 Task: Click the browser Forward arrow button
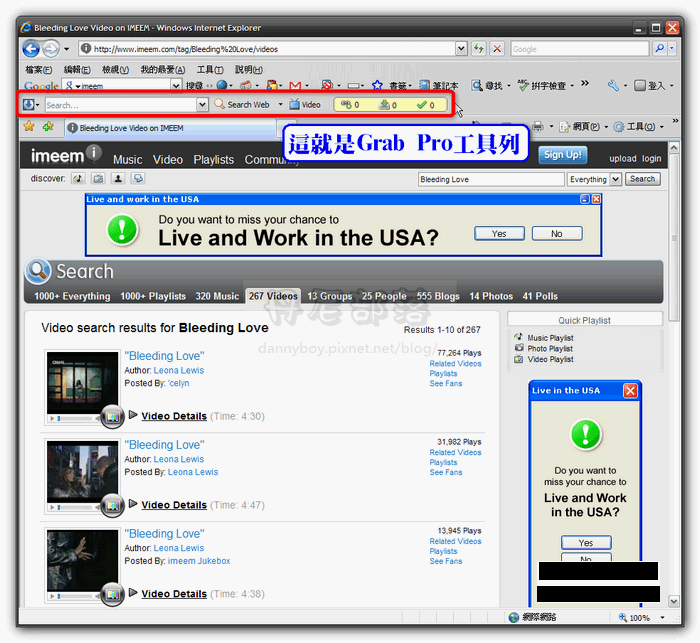(51, 49)
